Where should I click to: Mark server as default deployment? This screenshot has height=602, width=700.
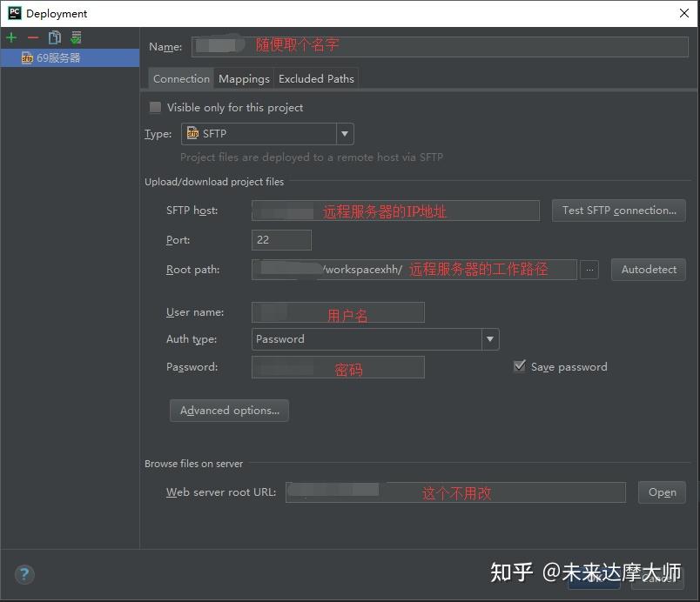point(75,37)
